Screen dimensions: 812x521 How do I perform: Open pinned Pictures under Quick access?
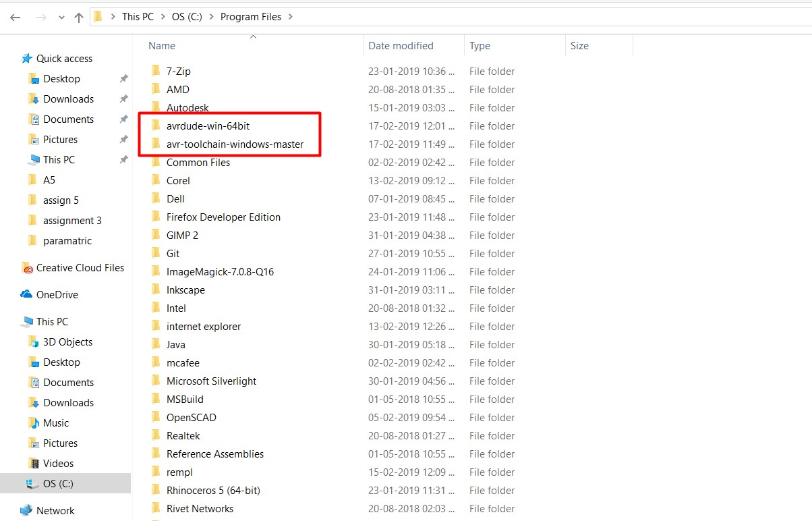coord(60,140)
